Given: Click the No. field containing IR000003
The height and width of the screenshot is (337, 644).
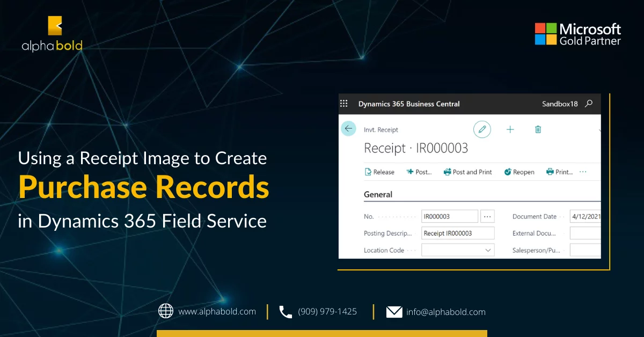Looking at the screenshot, I should coord(450,216).
